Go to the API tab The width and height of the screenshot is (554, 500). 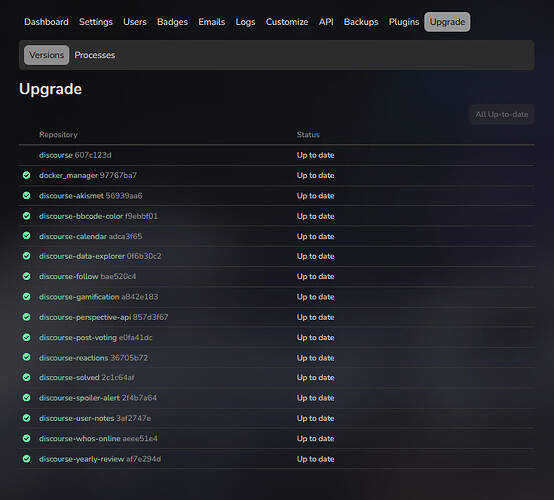[326, 22]
